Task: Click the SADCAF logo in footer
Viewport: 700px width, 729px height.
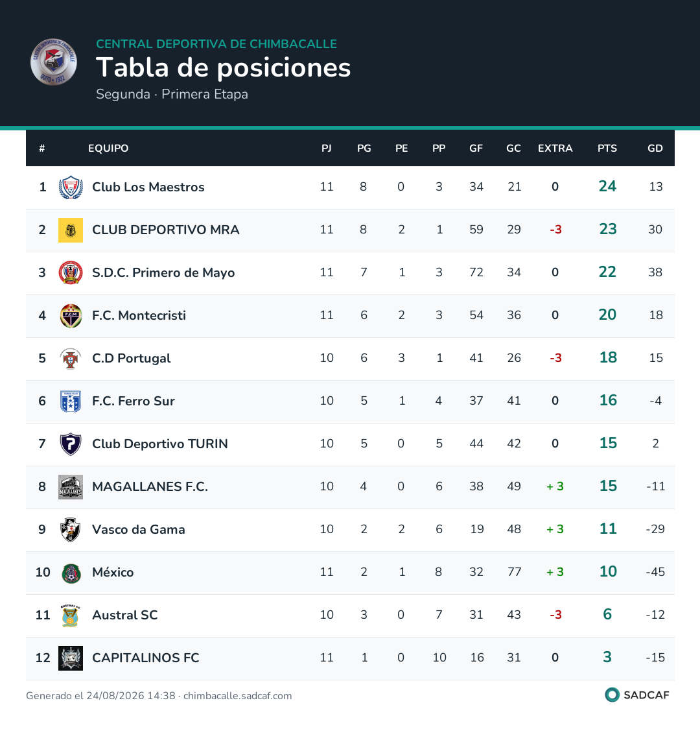Action: pos(637,695)
